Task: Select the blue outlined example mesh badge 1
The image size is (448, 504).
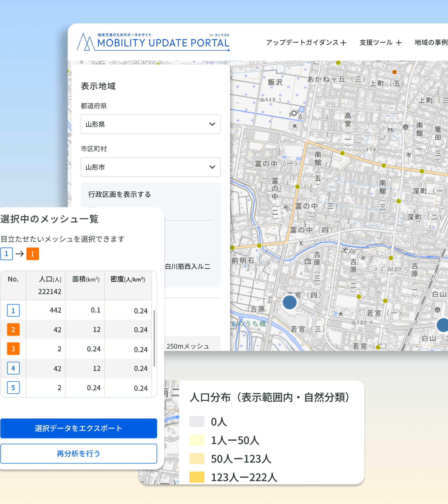Action: (6, 254)
